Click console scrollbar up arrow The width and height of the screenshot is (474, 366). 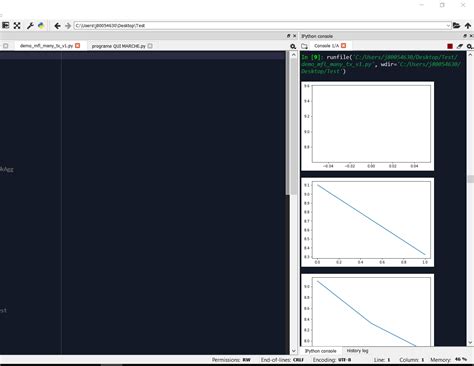point(470,55)
